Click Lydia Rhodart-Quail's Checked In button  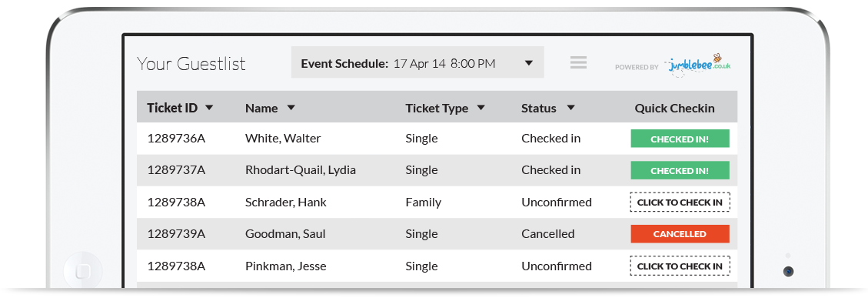tap(680, 171)
